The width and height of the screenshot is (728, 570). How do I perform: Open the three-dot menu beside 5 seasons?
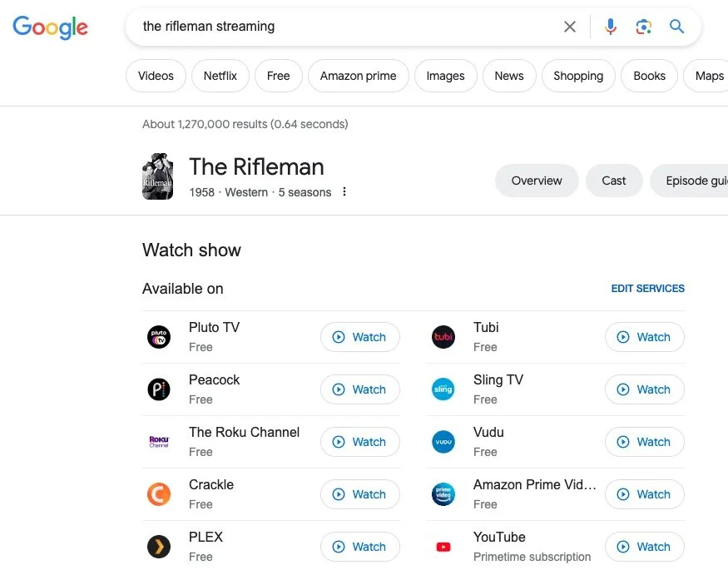(344, 191)
